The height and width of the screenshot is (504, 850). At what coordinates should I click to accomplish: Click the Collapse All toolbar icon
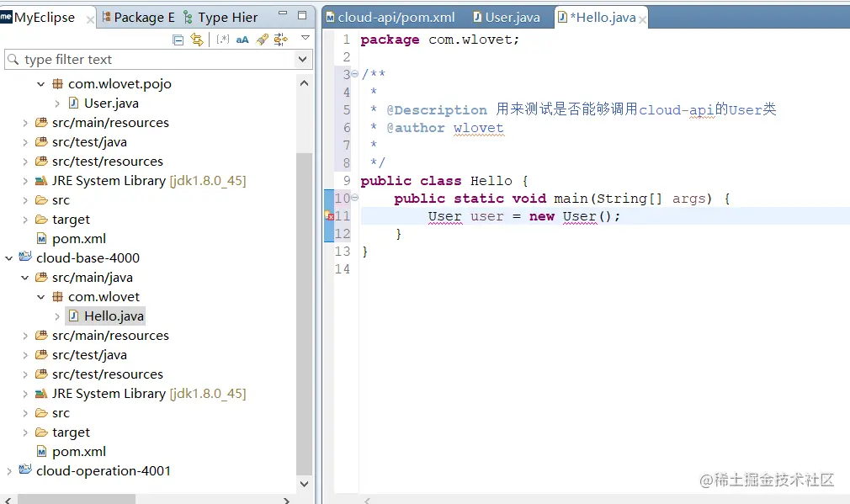178,40
